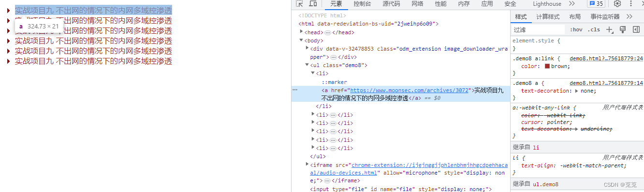Image resolution: width=644 pixels, height=192 pixels.
Task: Follow the moonsec.com archives href link
Action: click(409, 90)
